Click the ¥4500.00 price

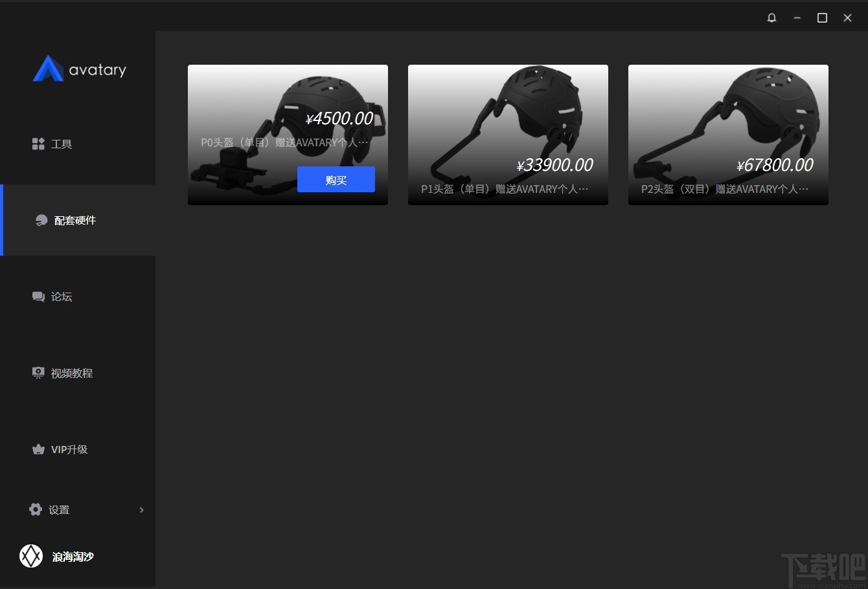340,118
